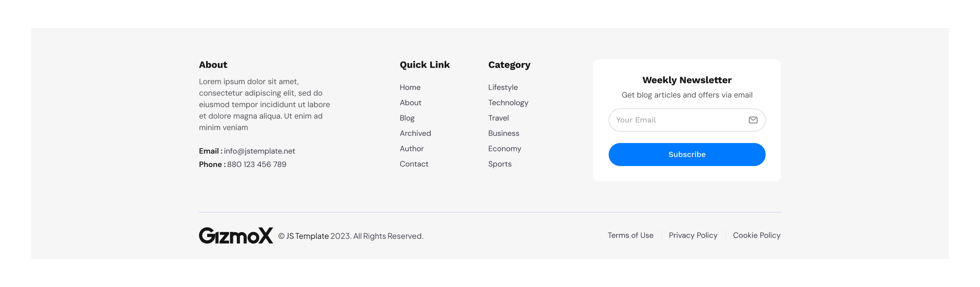980x287 pixels.
Task: Click the envelope icon in email field
Action: point(753,120)
